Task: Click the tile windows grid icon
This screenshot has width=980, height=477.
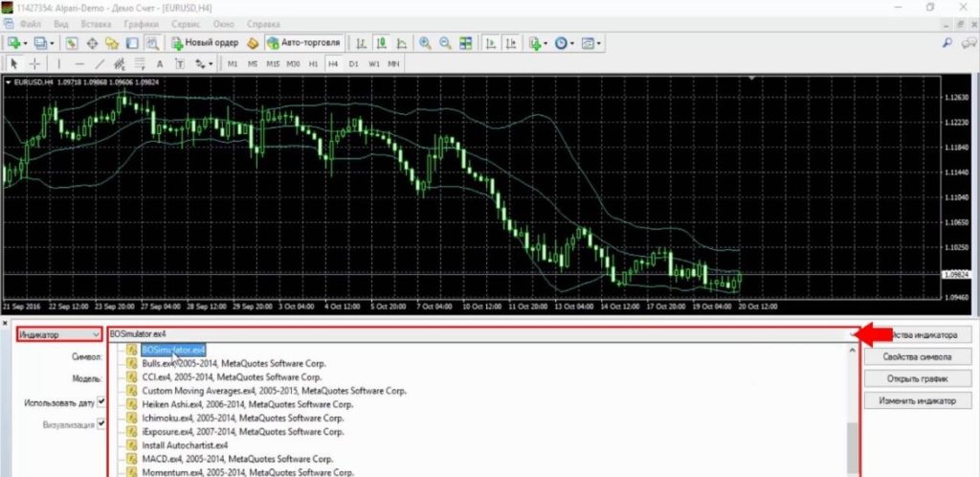Action: point(465,43)
